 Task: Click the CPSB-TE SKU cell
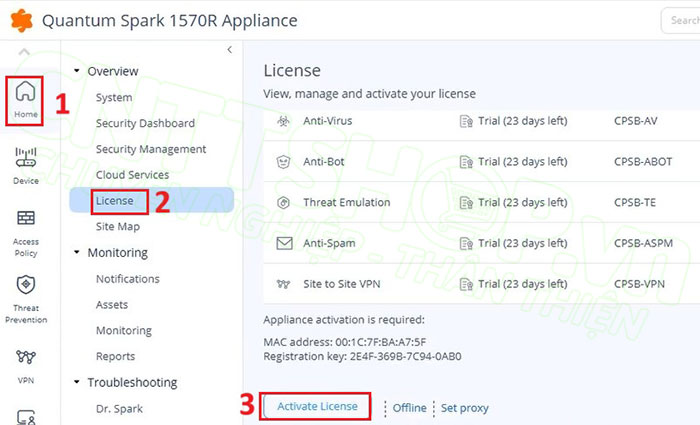[x=635, y=203]
